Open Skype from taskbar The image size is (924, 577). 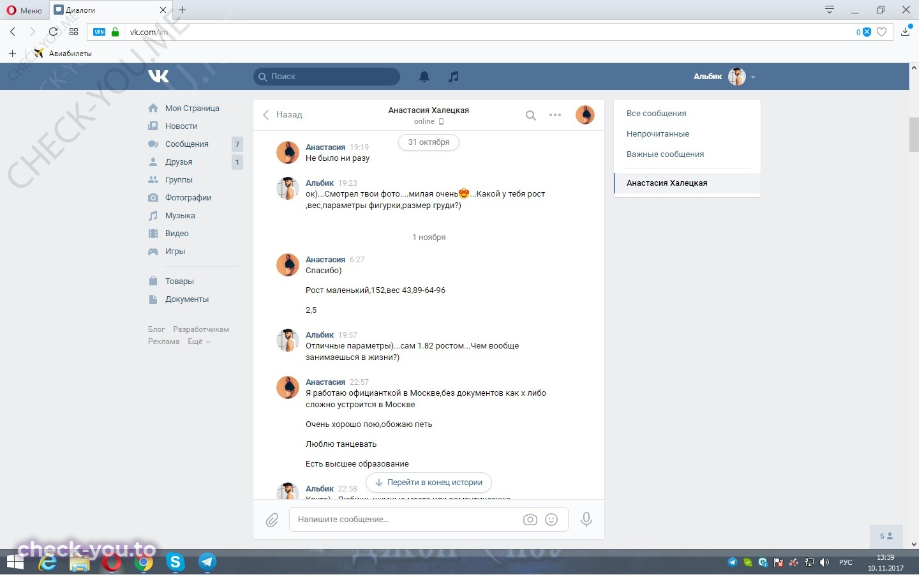[175, 563]
